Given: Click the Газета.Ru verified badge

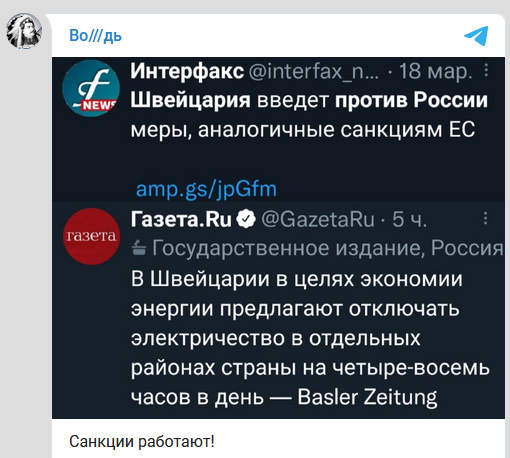Looking at the screenshot, I should (x=246, y=219).
